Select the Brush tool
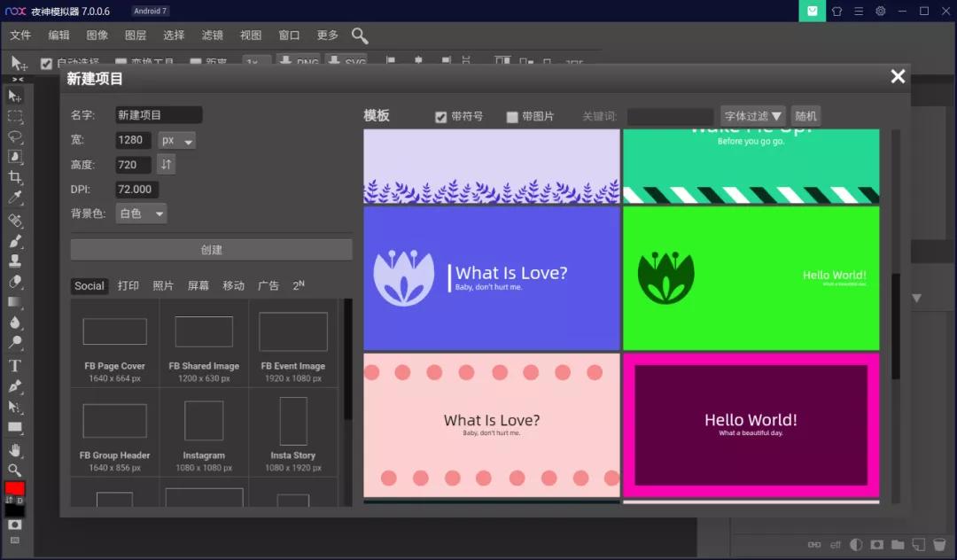The height and width of the screenshot is (560, 957). 16,239
